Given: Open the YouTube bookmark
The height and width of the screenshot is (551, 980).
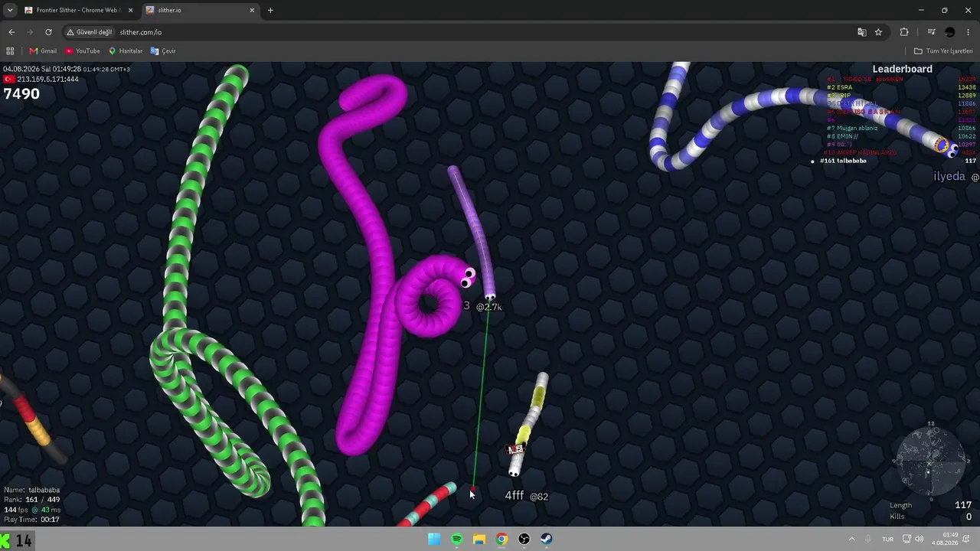Looking at the screenshot, I should pyautogui.click(x=83, y=51).
